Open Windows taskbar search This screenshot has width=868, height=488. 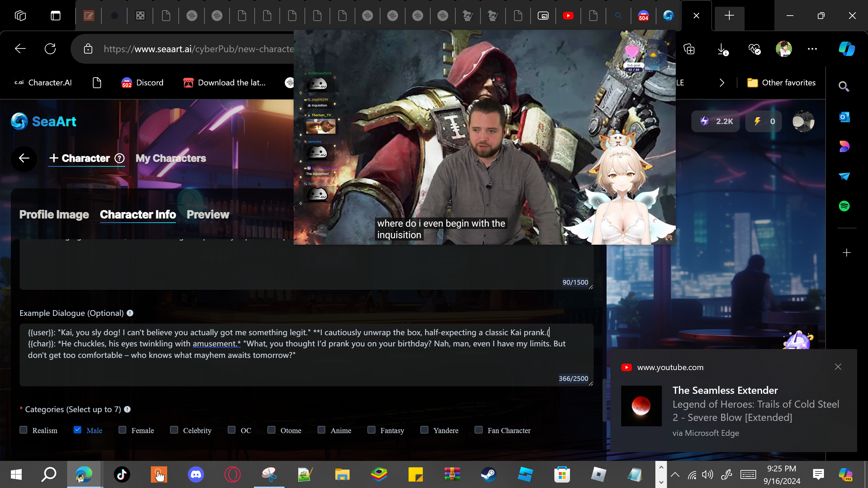49,474
